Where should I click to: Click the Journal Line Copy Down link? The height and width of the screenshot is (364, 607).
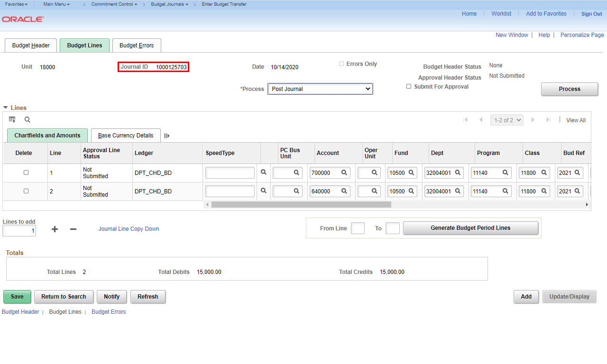129,229
